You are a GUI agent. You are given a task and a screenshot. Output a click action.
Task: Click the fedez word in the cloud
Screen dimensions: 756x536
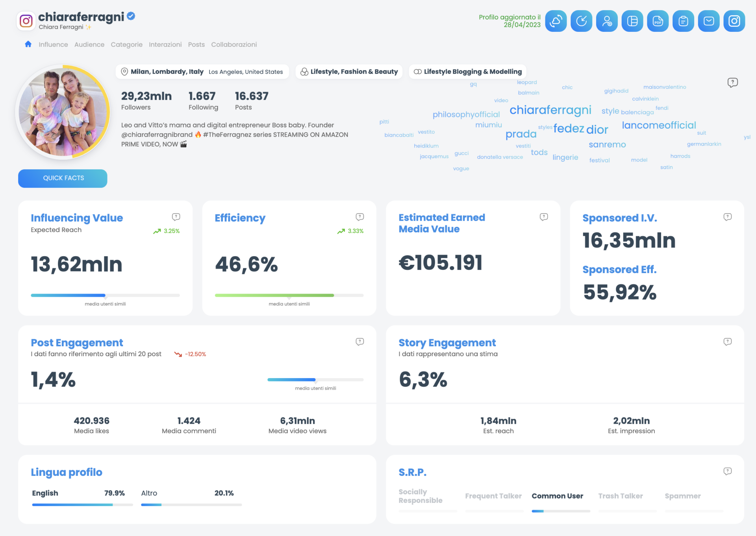click(569, 128)
